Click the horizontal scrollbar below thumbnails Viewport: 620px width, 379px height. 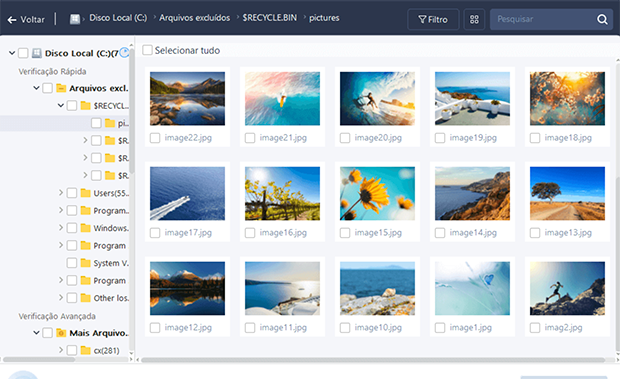click(373, 360)
